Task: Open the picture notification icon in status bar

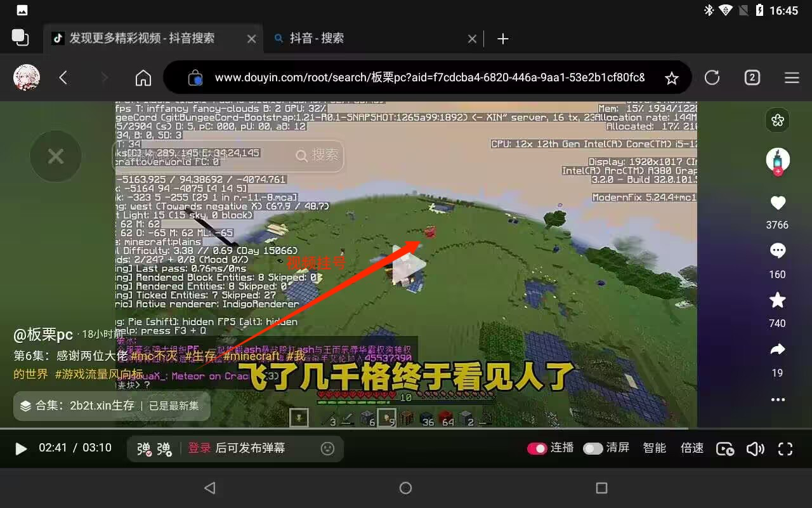Action: coord(22,11)
